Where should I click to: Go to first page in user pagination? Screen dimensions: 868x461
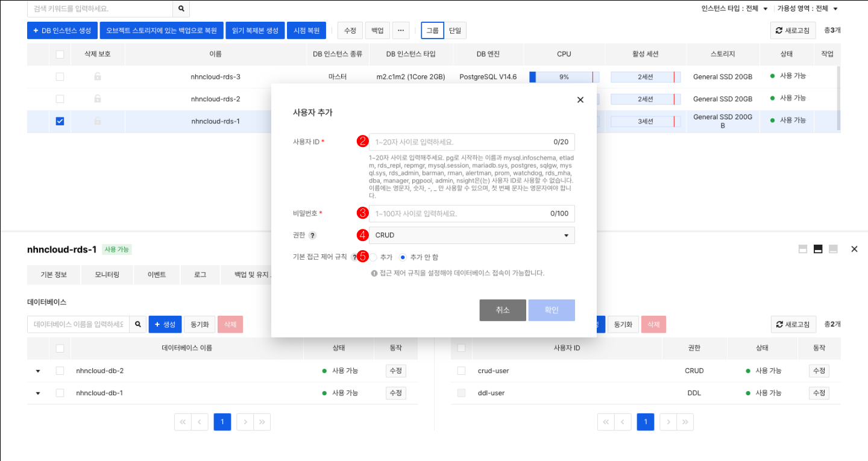point(606,422)
